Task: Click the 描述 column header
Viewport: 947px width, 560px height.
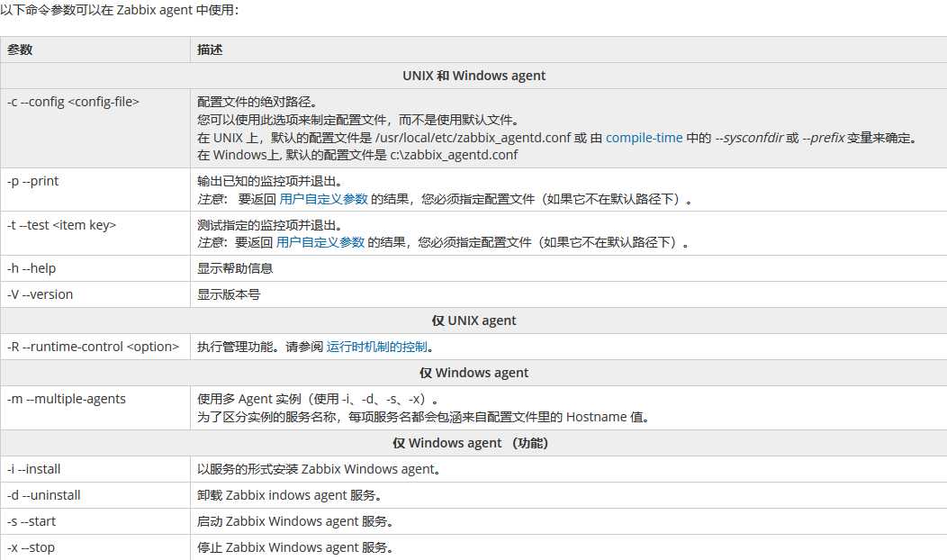Action: [x=568, y=50]
